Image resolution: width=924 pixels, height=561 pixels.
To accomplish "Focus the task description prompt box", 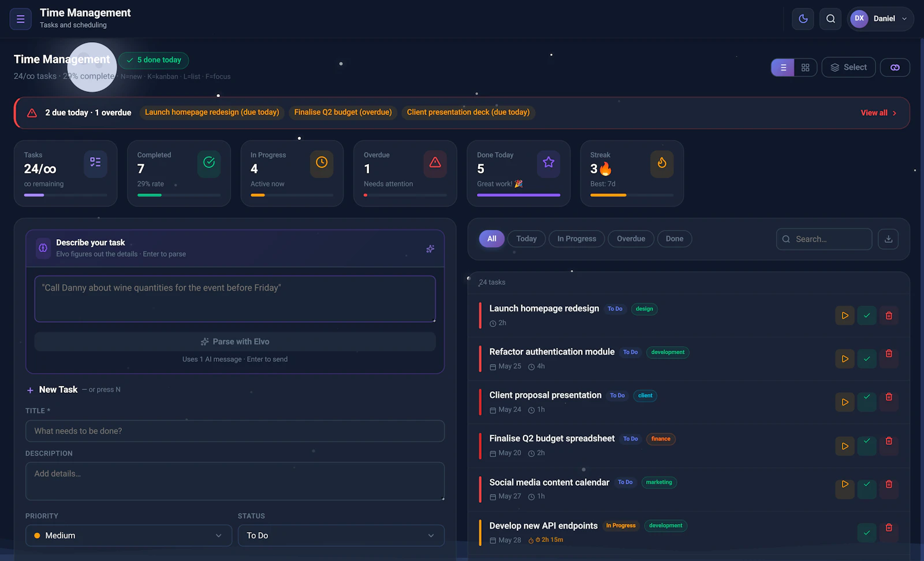I will pos(235,299).
